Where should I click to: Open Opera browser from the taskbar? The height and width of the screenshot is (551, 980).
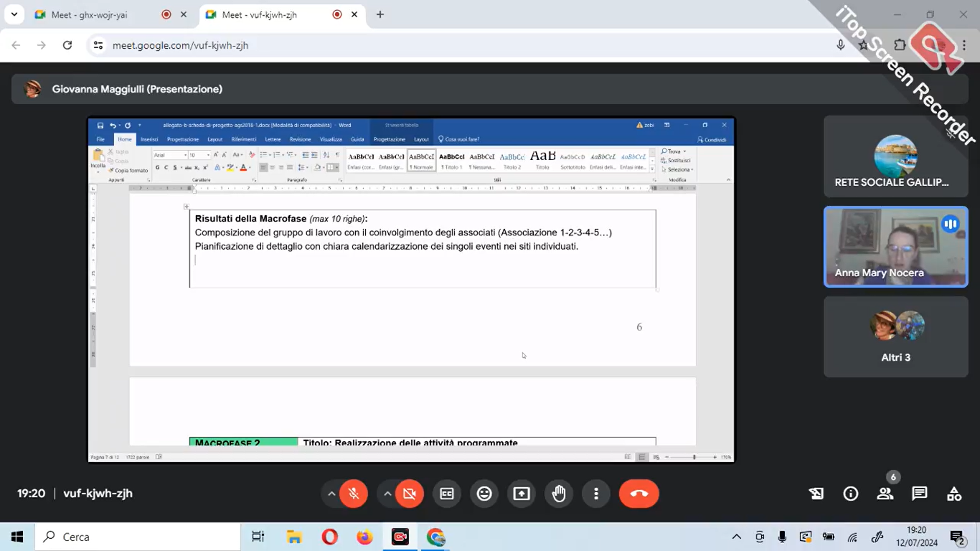point(329,537)
